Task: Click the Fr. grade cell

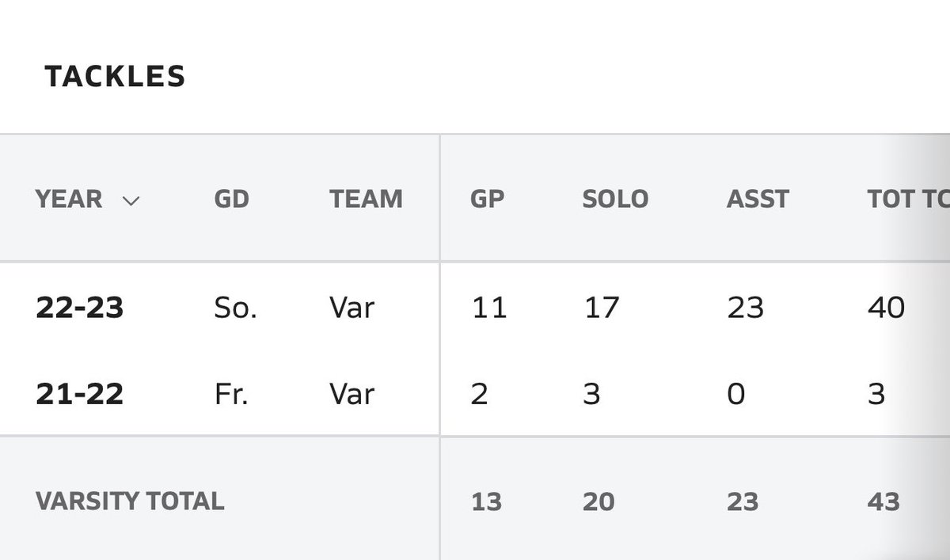Action: click(231, 393)
